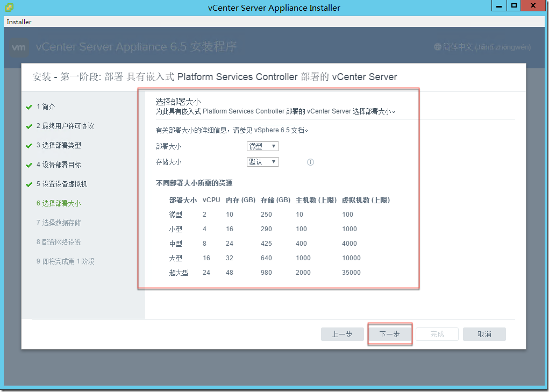Maximize the installer window
This screenshot has width=549, height=392.
[514, 5]
